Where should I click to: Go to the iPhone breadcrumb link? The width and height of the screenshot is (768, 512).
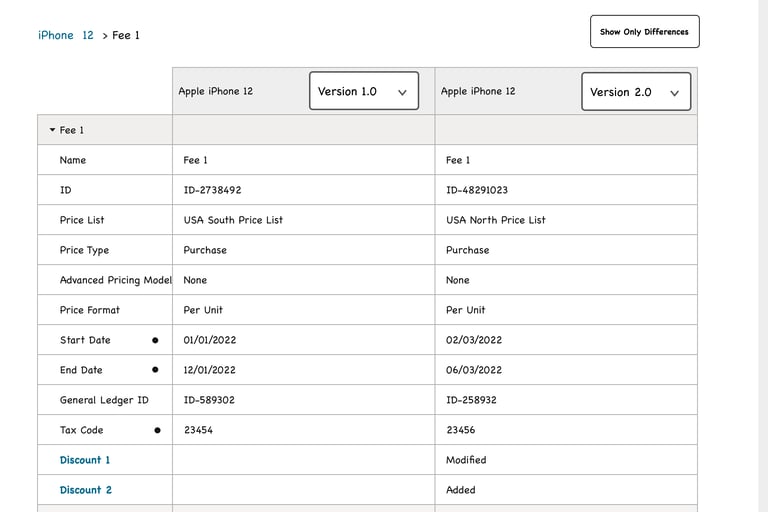[56, 35]
